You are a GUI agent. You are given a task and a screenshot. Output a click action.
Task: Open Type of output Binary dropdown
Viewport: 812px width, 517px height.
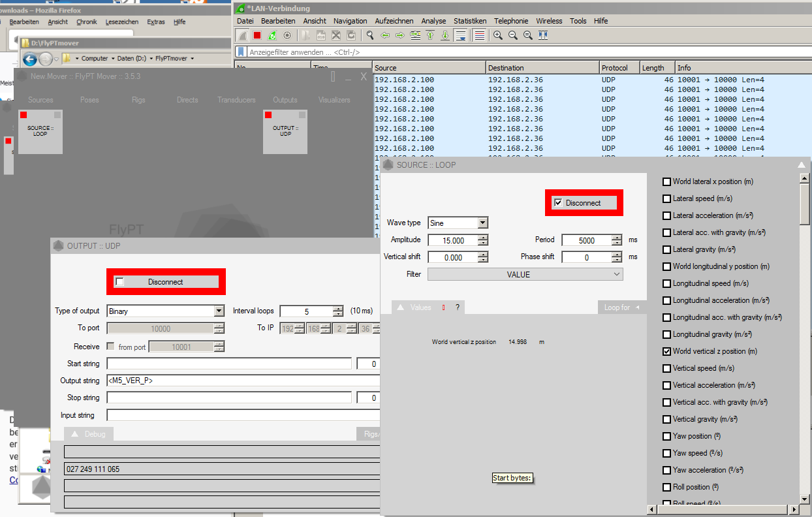219,311
